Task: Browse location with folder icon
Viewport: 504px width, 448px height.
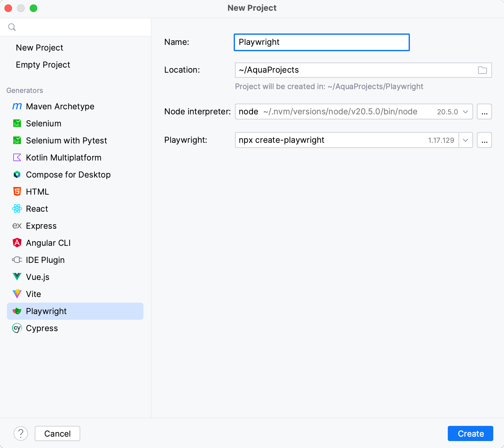Action: (x=482, y=70)
